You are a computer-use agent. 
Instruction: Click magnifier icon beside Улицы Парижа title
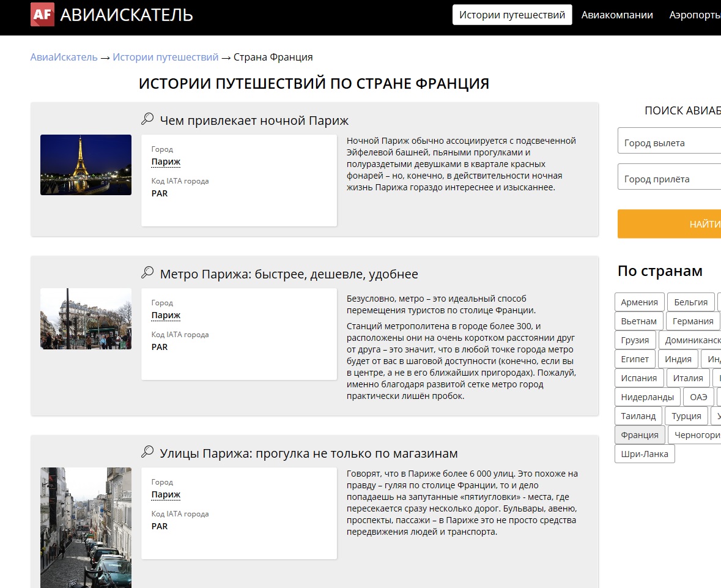(147, 452)
